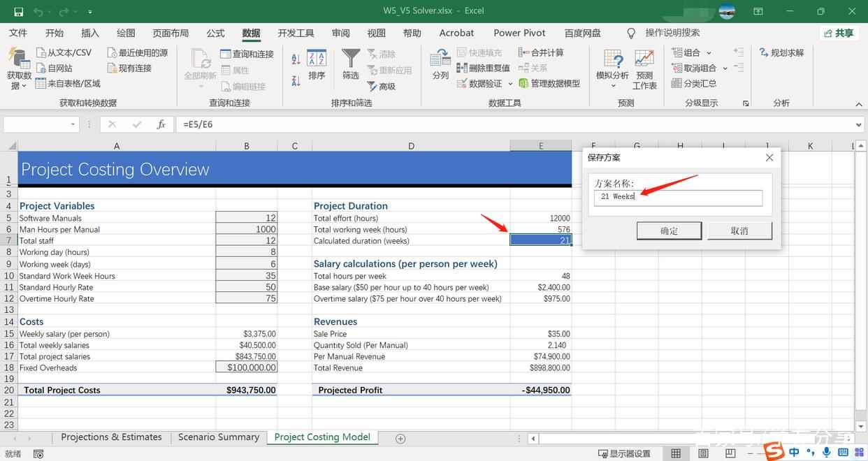Expand the 模拟分析 what-if dropdown

(613, 86)
